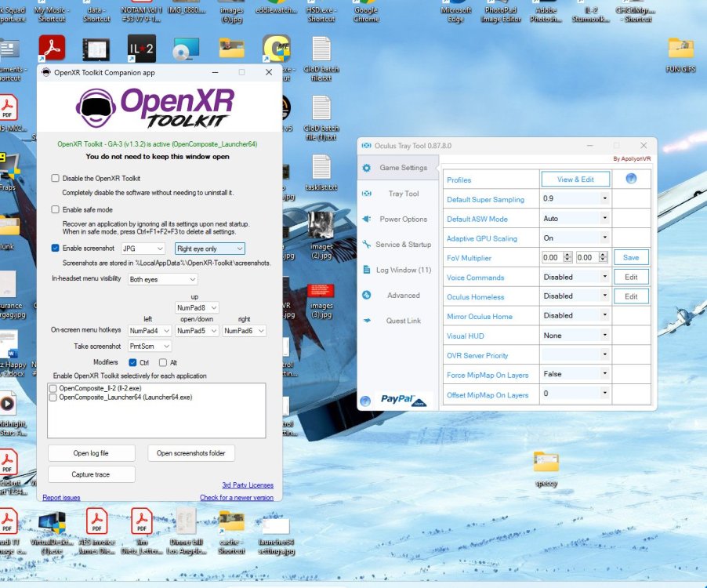This screenshot has height=588, width=707.
Task: Click the Service & Startup wrench icon
Action: (367, 245)
